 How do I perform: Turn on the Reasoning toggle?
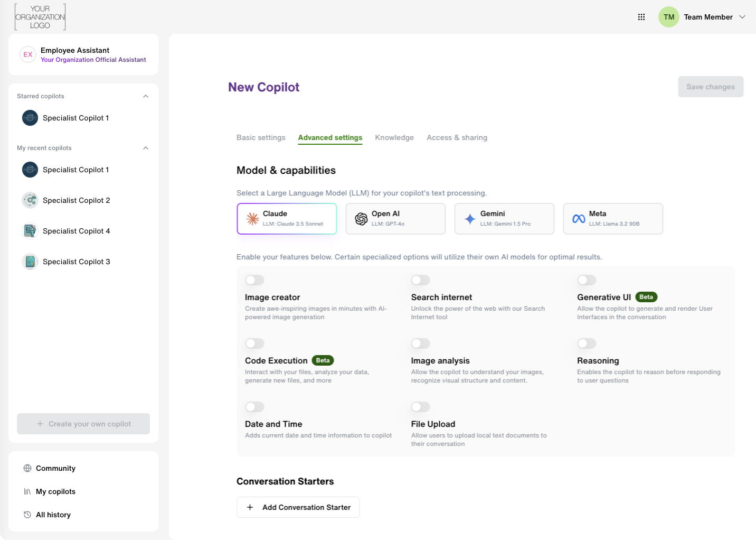coord(587,343)
